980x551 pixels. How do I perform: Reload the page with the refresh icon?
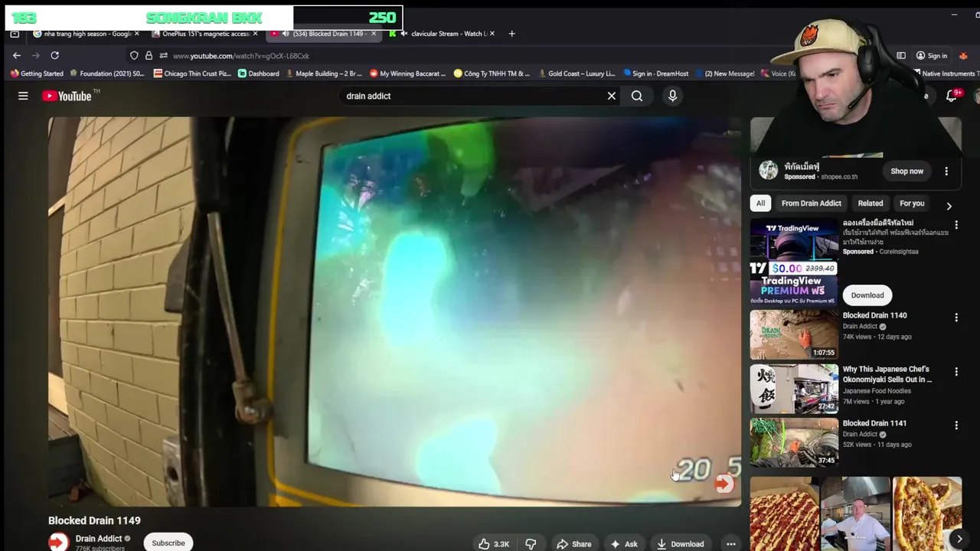point(54,55)
